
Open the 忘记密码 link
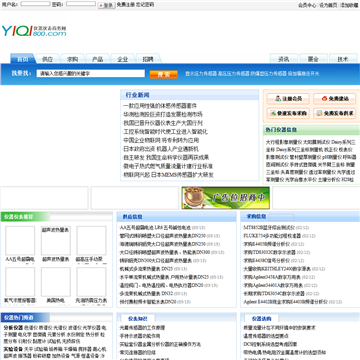[x=145, y=5]
